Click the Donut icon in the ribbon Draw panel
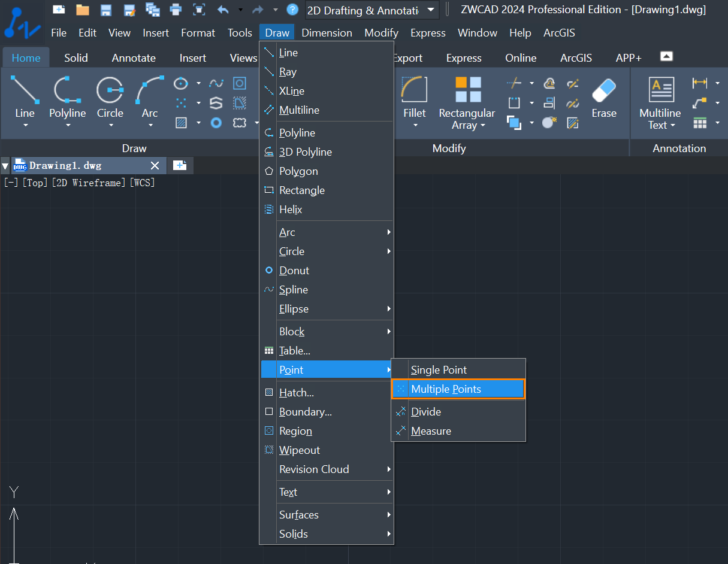728x564 pixels. (216, 123)
